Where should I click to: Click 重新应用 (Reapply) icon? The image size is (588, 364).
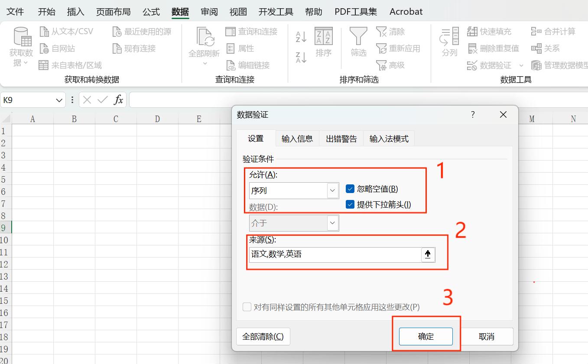[x=381, y=48]
